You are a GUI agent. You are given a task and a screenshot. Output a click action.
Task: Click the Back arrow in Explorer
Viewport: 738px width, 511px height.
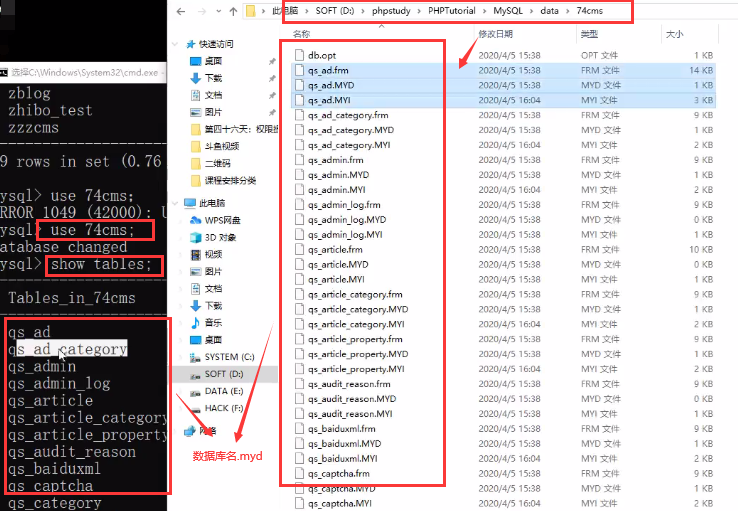[182, 11]
